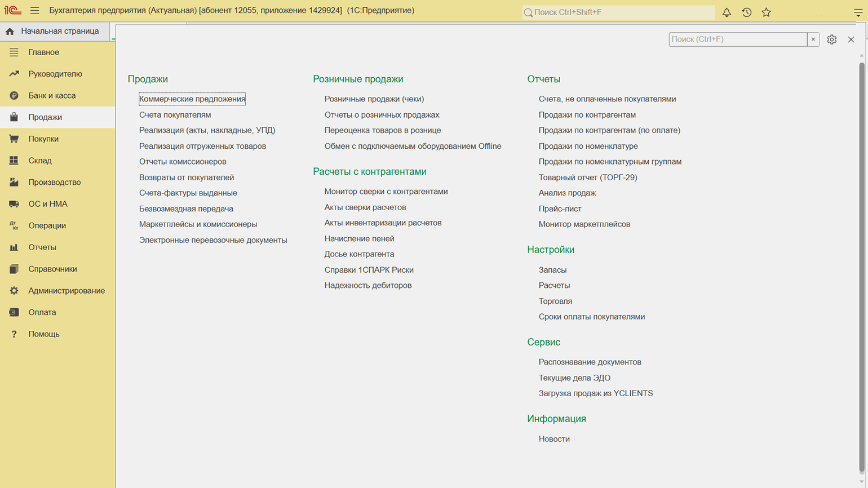The height and width of the screenshot is (488, 868).
Task: Open Счета покупателям link
Action: pos(175,115)
